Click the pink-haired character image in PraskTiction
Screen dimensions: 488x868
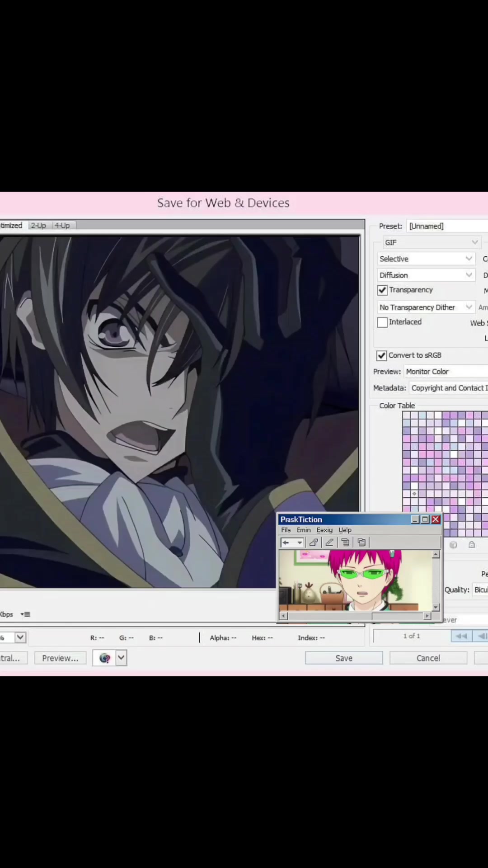pyautogui.click(x=356, y=580)
